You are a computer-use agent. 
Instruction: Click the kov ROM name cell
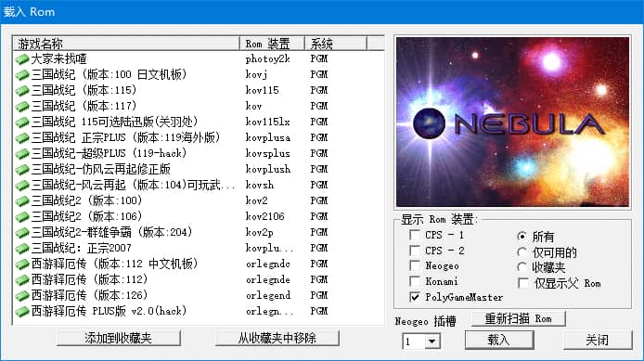(x=254, y=107)
